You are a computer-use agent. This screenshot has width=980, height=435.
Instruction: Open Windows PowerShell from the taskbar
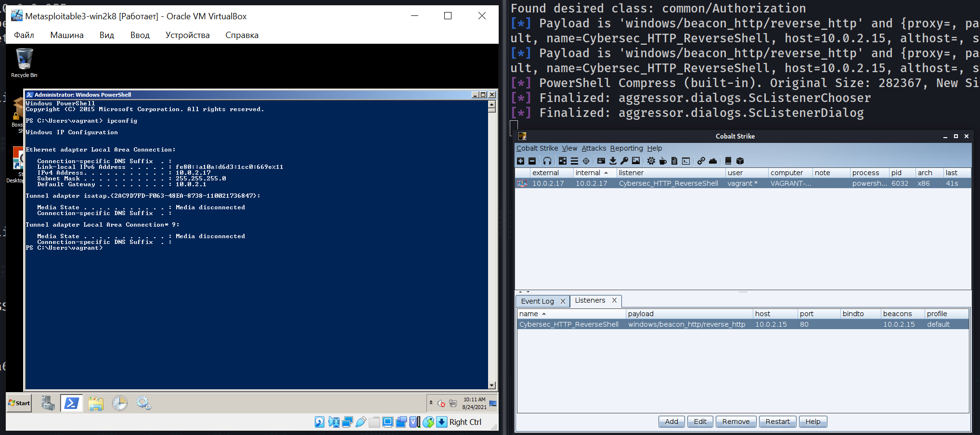[71, 403]
